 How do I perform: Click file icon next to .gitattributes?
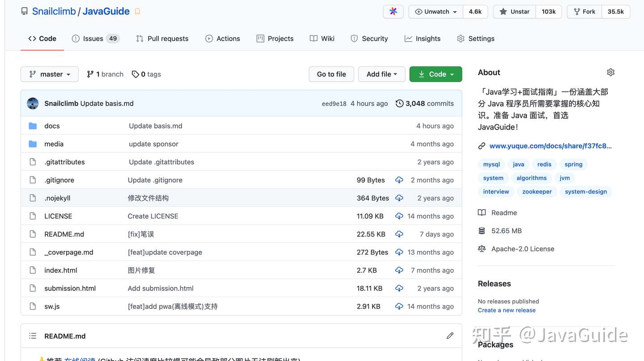[33, 162]
